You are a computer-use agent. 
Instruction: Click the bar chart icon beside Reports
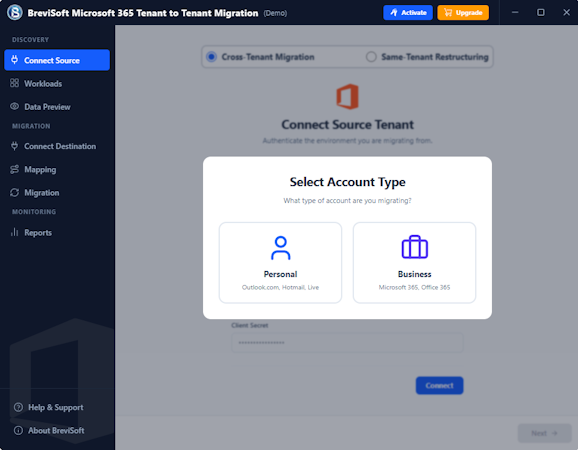(x=14, y=232)
